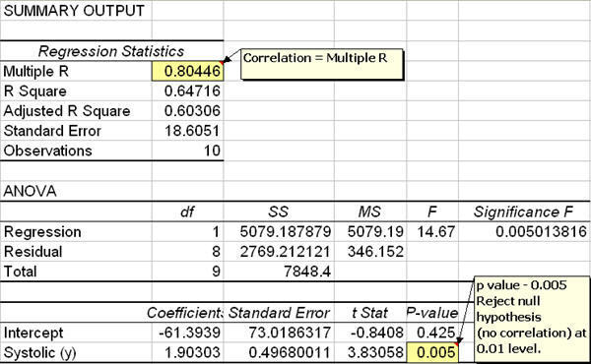Image resolution: width=591 pixels, height=364 pixels.
Task: Click the 7848.4 total SS value
Action: point(279,272)
